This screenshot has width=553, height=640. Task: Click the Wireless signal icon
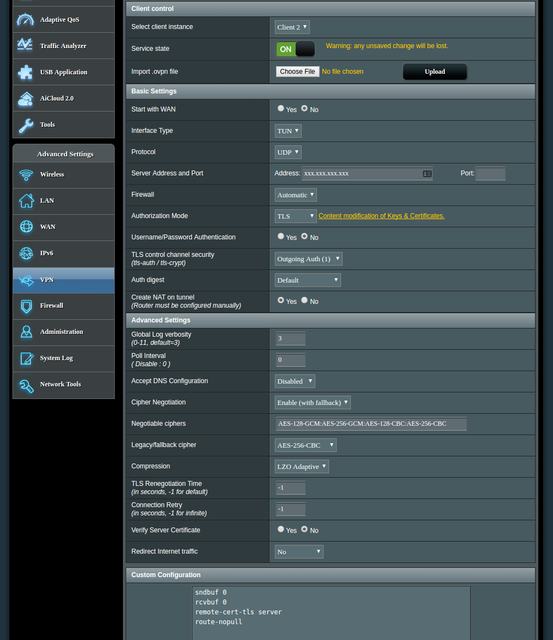click(26, 175)
